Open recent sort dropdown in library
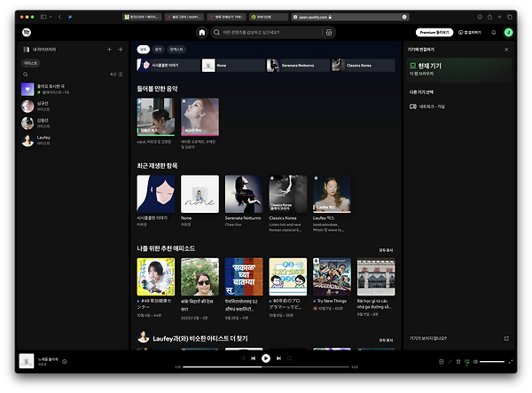Viewport: 532px width, 393px height. click(x=116, y=75)
